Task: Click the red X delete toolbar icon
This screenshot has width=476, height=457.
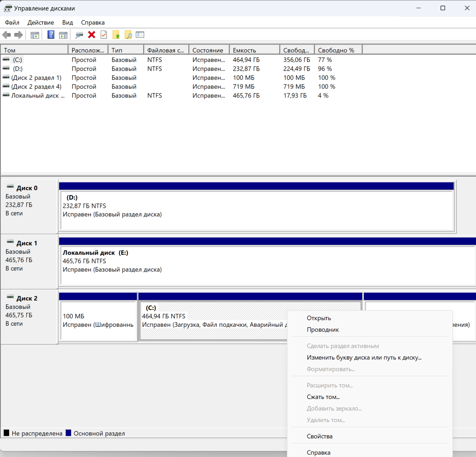Action: pyautogui.click(x=92, y=35)
